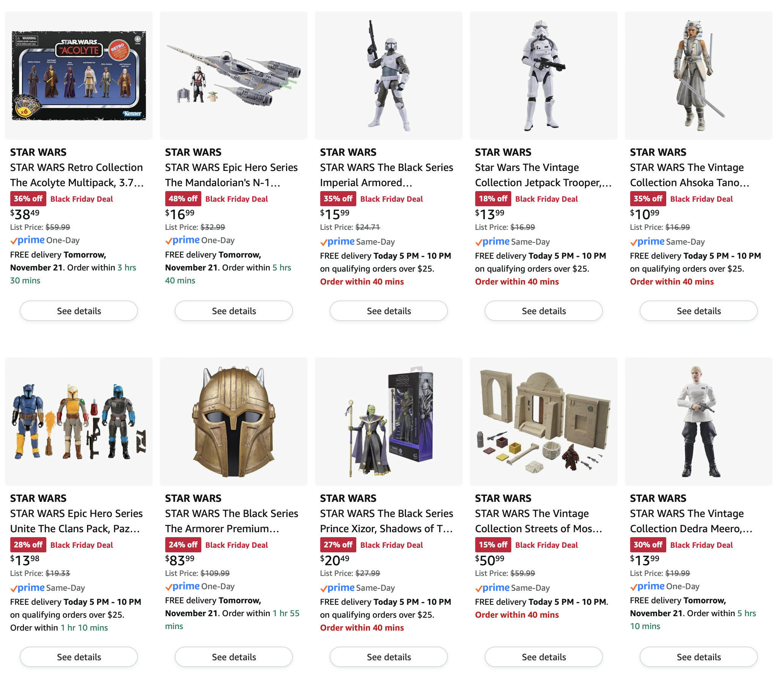The width and height of the screenshot is (784, 680).
Task: Open the Unite The Clans Pack title link
Action: point(76,521)
